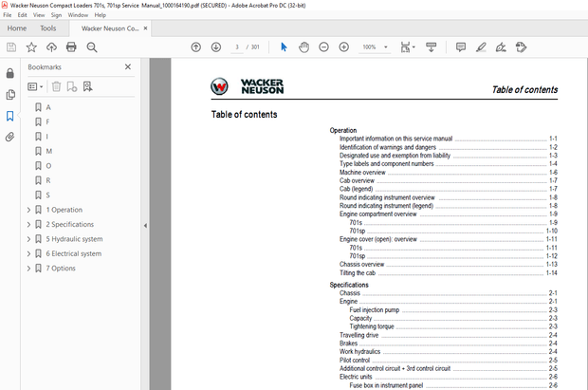Go to next page arrow

[x=216, y=47]
